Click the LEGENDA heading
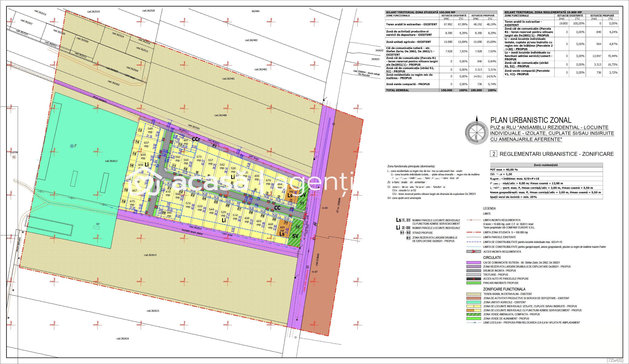The width and height of the screenshot is (629, 364). click(x=489, y=208)
